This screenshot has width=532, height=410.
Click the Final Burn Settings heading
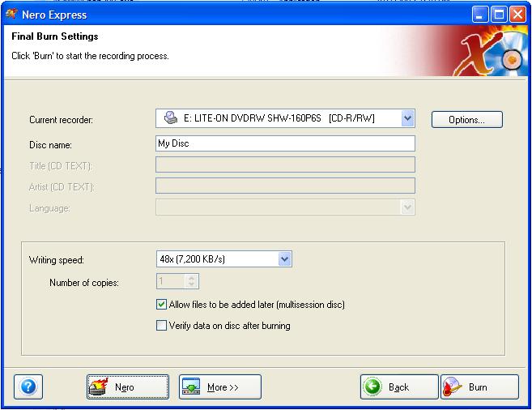[54, 36]
